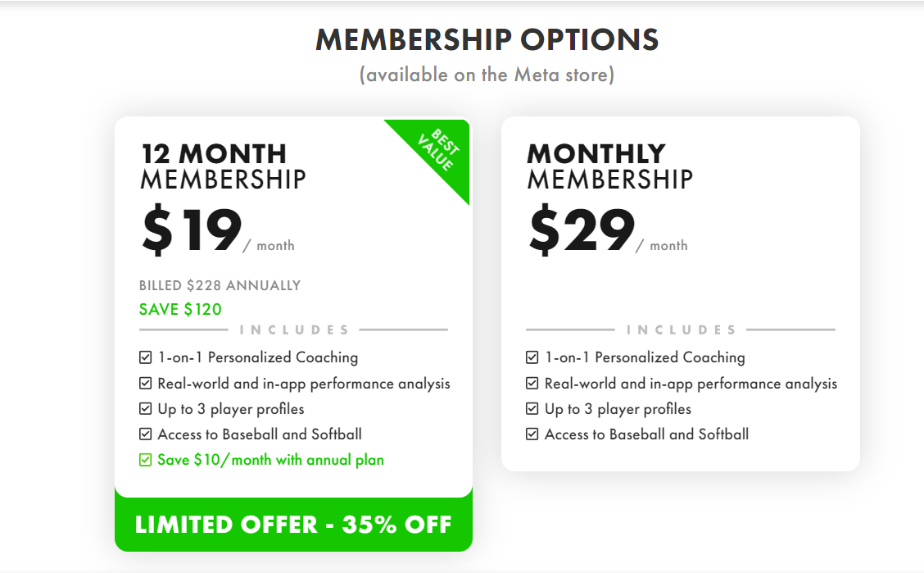Click the Billed $228 Annually text
924x573 pixels.
220,285
